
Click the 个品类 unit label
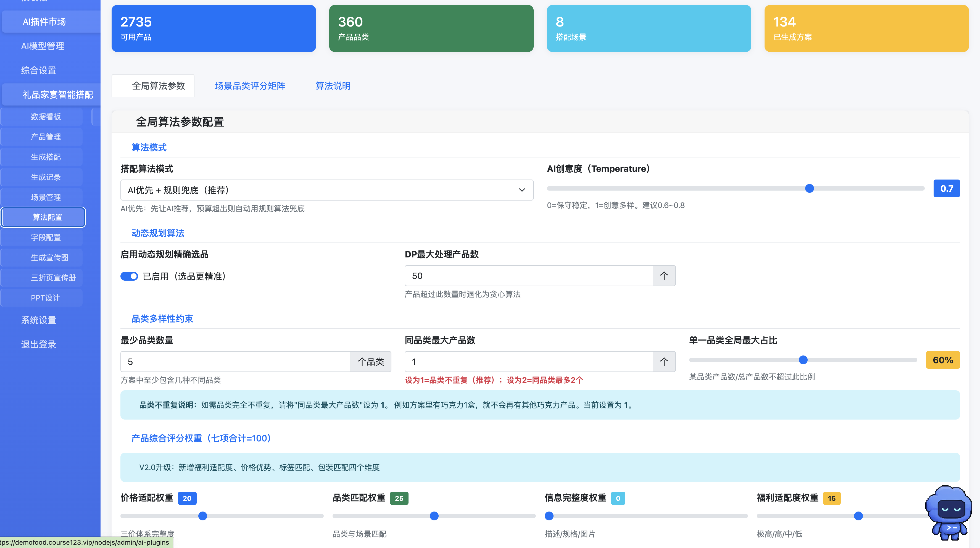pyautogui.click(x=371, y=362)
